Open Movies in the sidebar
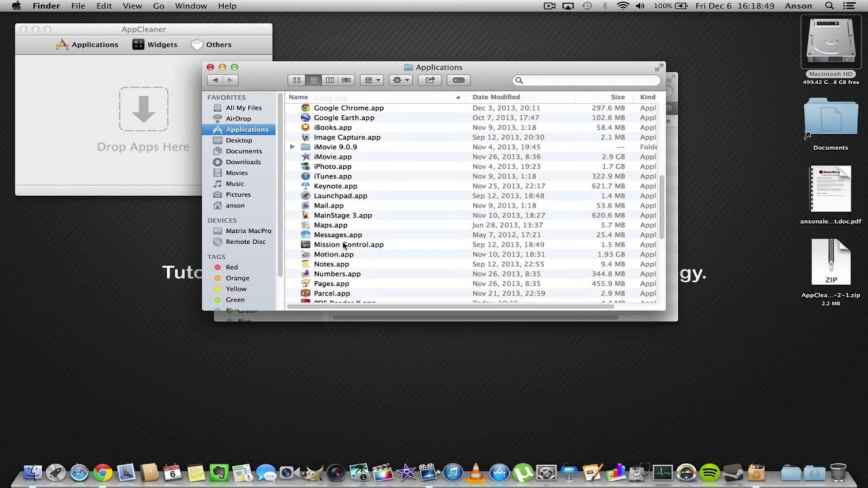 pos(237,173)
